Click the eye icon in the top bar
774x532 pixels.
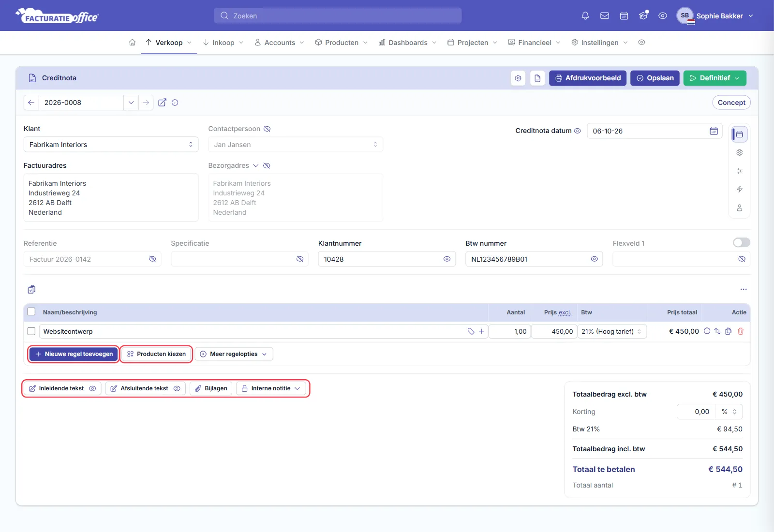coord(663,16)
